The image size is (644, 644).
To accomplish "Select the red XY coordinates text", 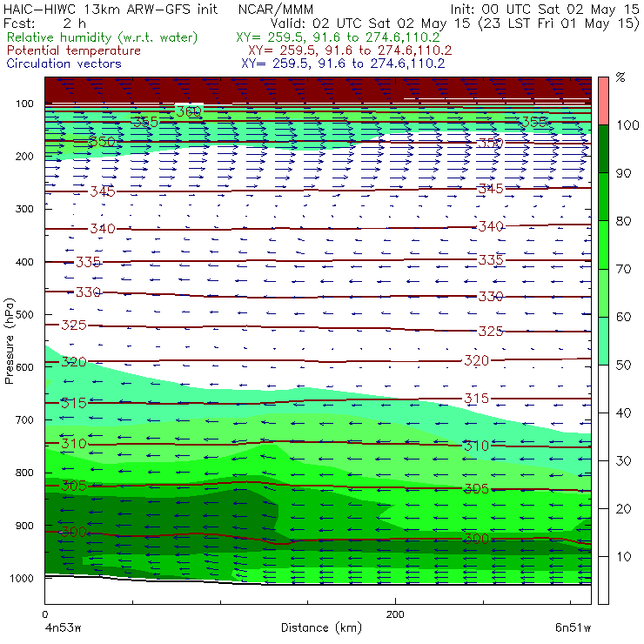I will (x=350, y=50).
